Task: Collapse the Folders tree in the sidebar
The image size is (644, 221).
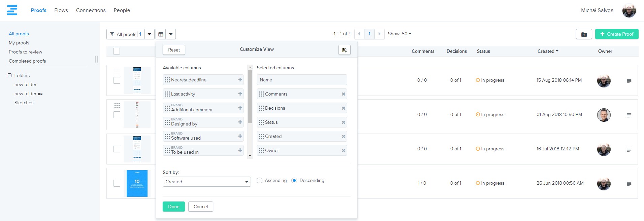Action: click(x=10, y=75)
